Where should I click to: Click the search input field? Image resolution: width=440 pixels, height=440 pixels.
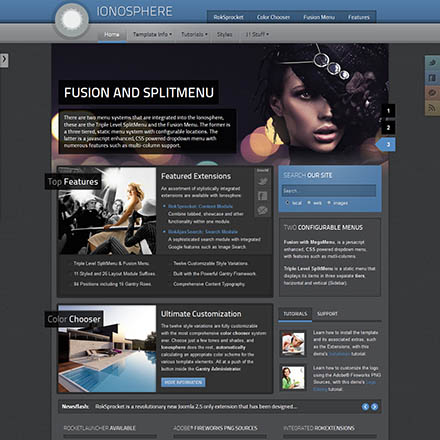(x=329, y=191)
